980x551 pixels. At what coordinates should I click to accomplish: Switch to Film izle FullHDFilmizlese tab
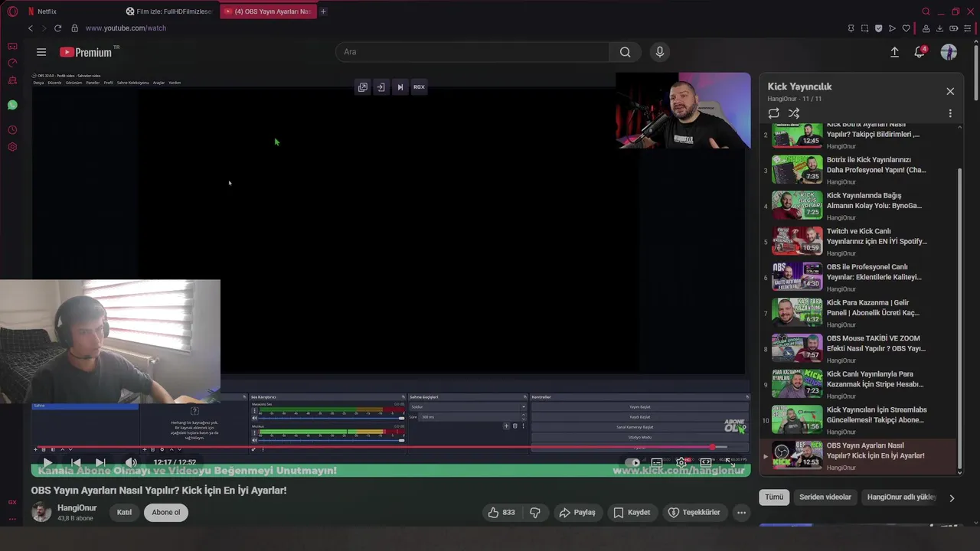coord(169,11)
